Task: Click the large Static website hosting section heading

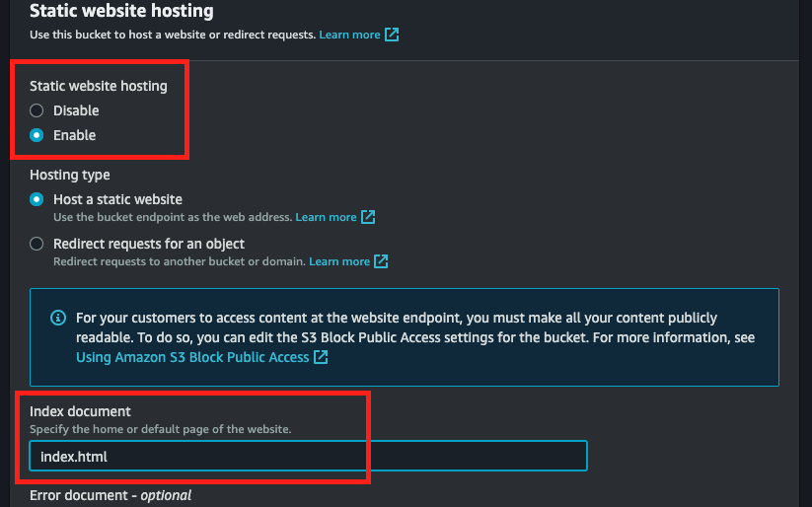Action: 121,12
